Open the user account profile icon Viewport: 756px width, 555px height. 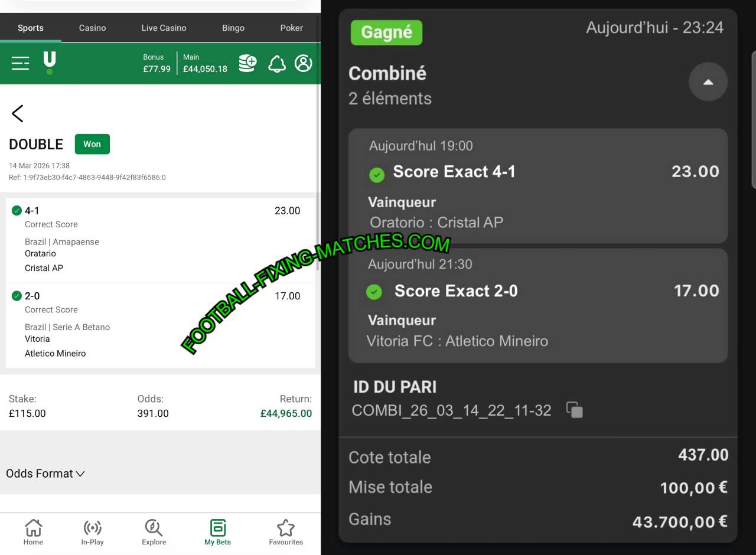(303, 63)
